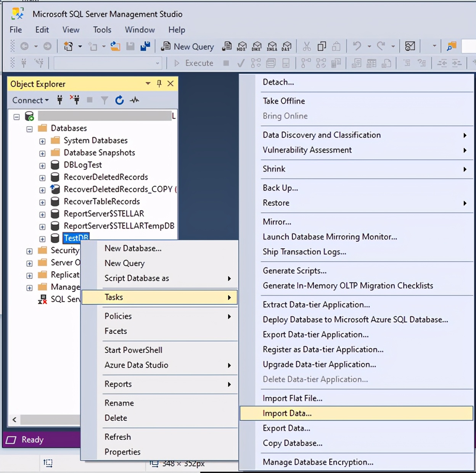Select Rename in context menu
Screen dimensions: 476x473
160,403
